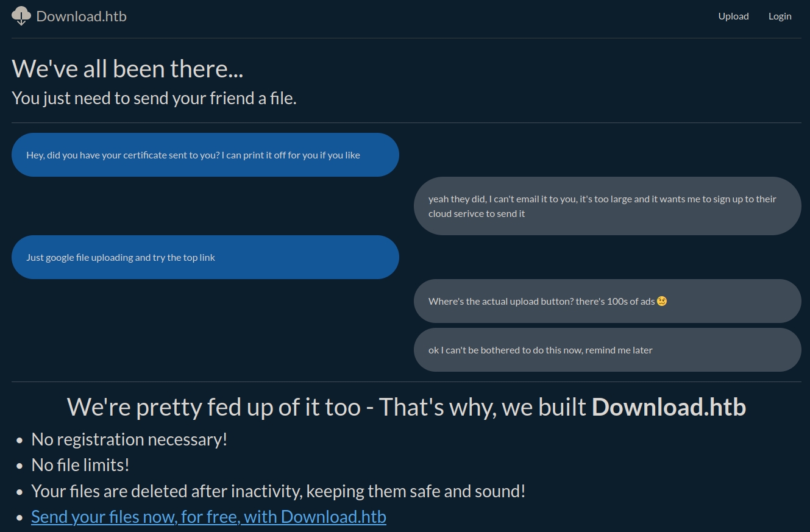Screen dimensions: 810x532
Task: Click the "files are deleted after inactivity" item
Action: coord(278,491)
